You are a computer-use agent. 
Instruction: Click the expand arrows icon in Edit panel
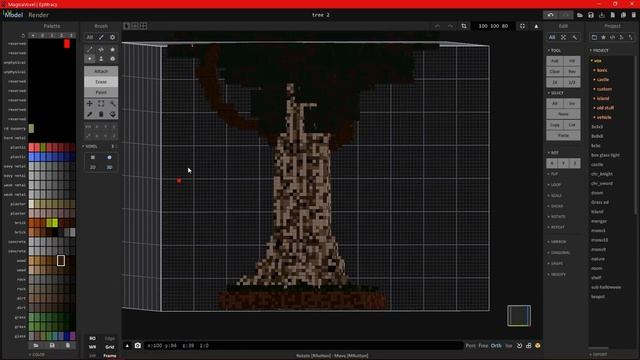pos(563,37)
